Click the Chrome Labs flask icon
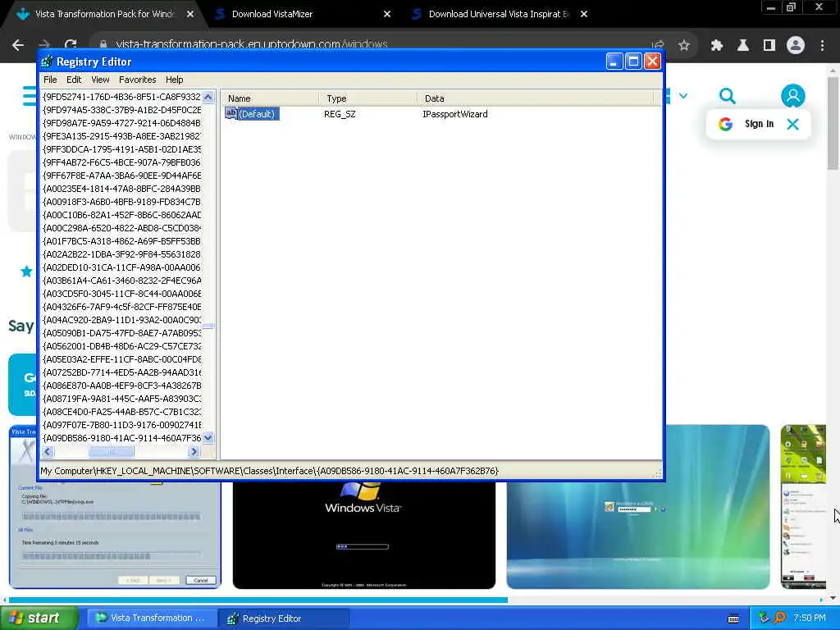Image resolution: width=840 pixels, height=630 pixels. click(743, 45)
